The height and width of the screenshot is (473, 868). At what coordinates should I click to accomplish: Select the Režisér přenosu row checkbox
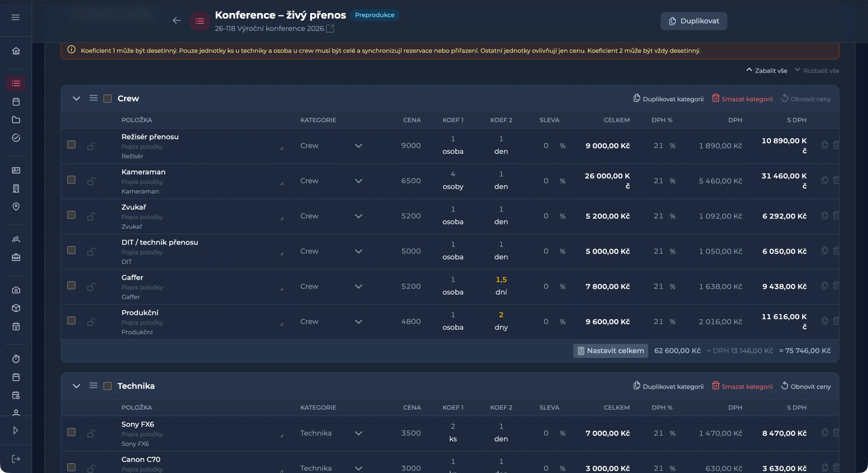point(71,145)
